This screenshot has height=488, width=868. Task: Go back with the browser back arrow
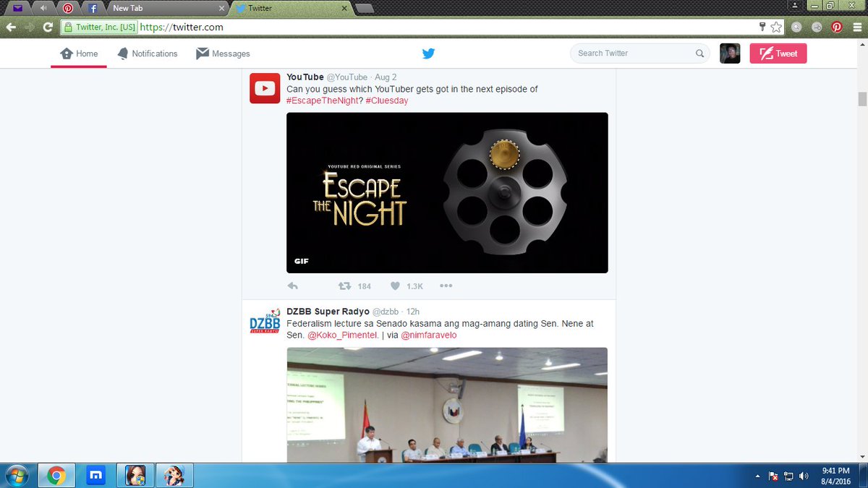tap(12, 27)
